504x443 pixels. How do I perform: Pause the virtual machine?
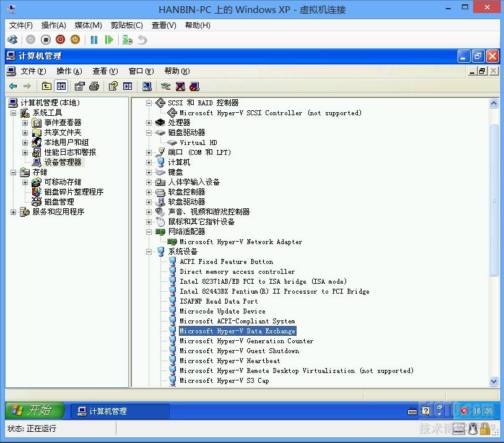[x=94, y=40]
